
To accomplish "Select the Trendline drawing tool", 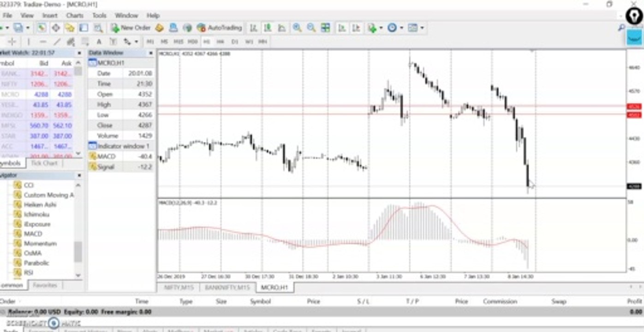I will tap(57, 41).
